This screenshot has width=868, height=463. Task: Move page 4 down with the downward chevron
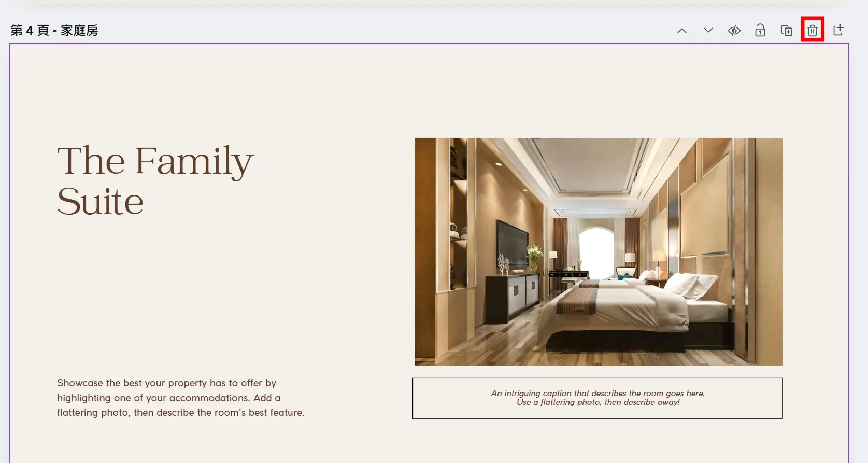click(x=708, y=31)
